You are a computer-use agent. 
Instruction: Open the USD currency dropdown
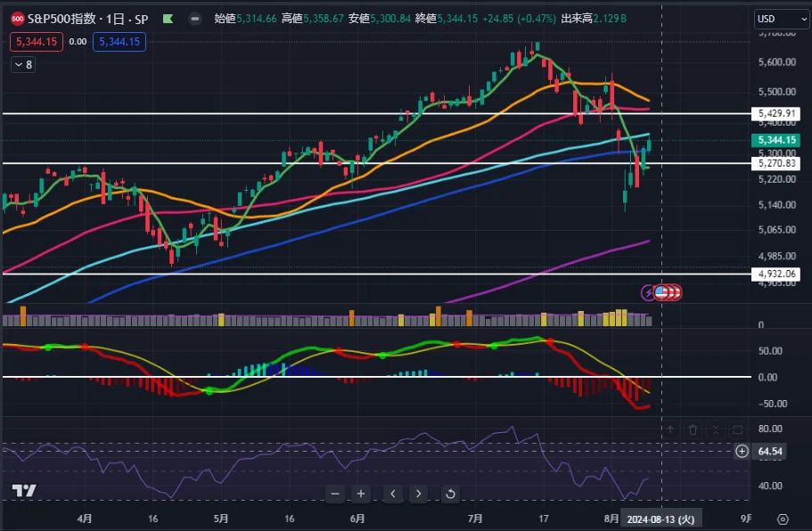point(782,19)
